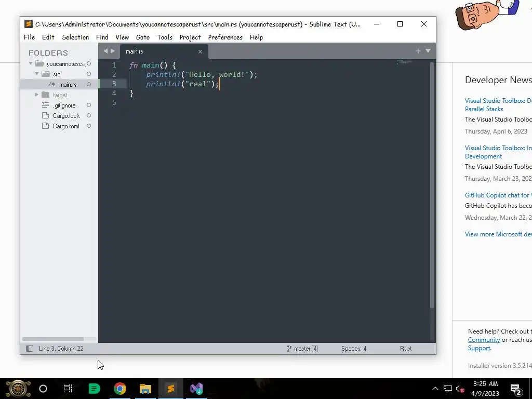
Task: Click View more Microsoft developer news link
Action: [498, 234]
